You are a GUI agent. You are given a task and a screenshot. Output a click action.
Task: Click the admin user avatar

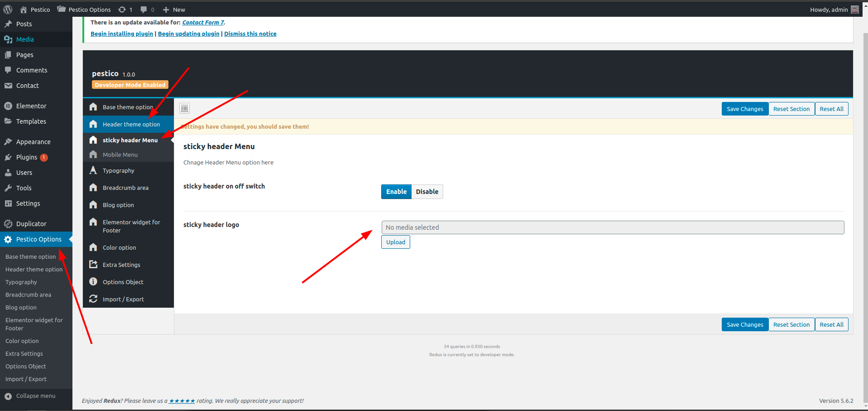[x=854, y=10]
